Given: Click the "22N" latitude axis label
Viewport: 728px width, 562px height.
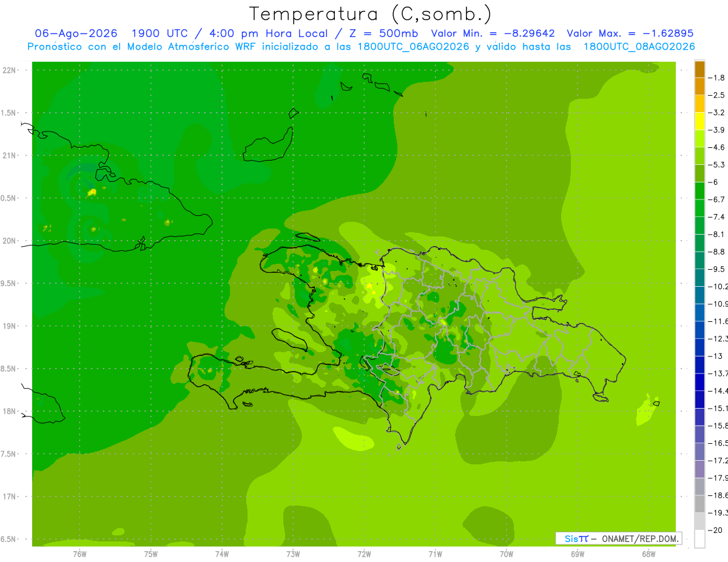Looking at the screenshot, I should (10, 70).
